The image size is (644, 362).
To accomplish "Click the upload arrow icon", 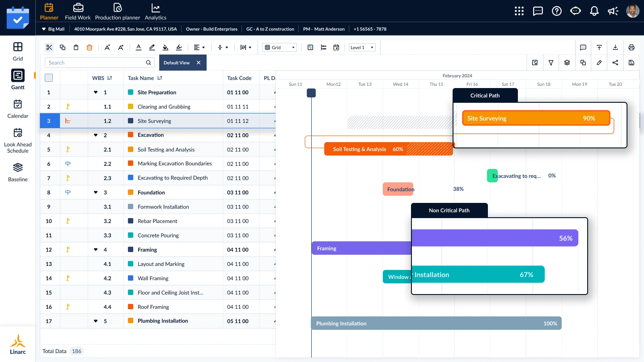I will pos(599,47).
